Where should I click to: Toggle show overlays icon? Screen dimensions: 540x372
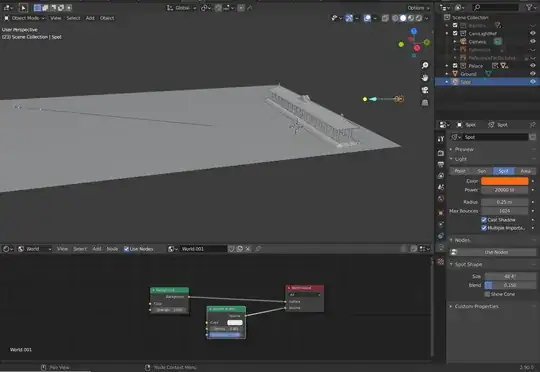pos(367,18)
